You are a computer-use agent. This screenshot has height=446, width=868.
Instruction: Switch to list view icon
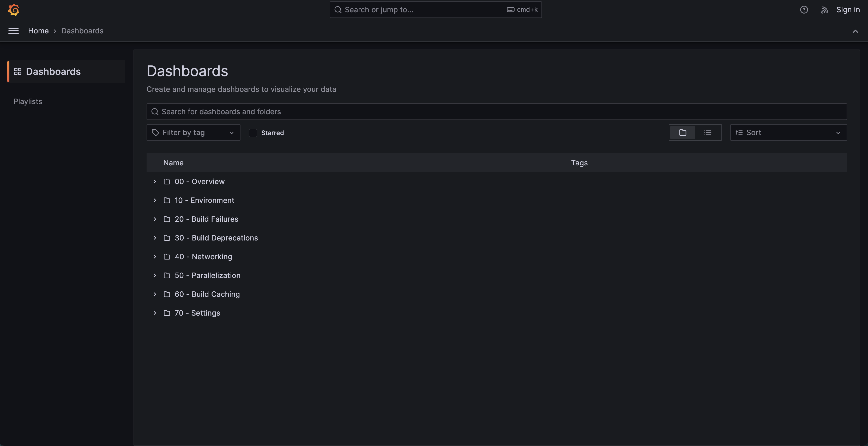[x=708, y=132]
